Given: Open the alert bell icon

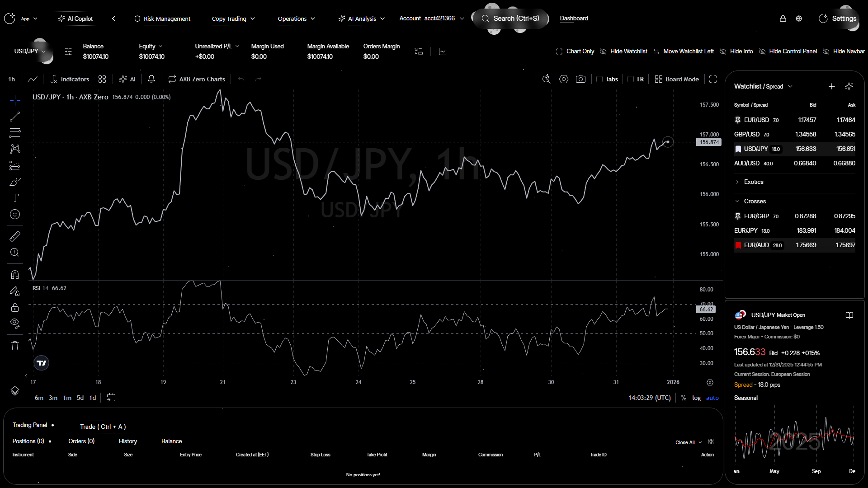Looking at the screenshot, I should pos(151,79).
